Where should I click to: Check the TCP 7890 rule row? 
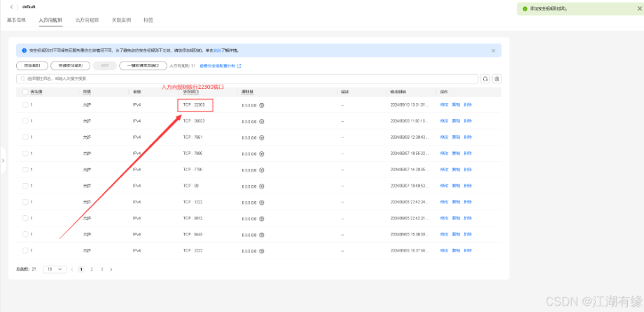(25, 153)
